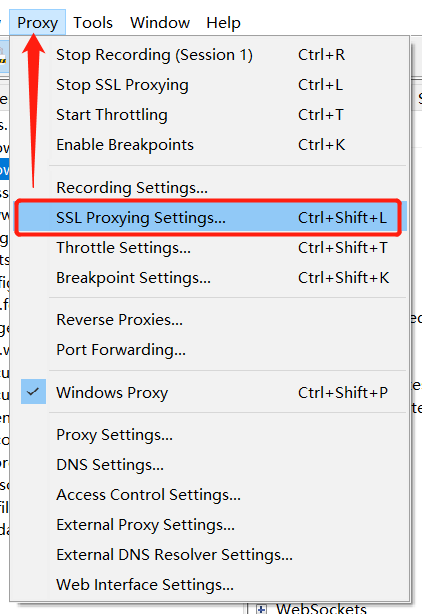Open Proxy Settings... entry
The image size is (422, 614).
[x=210, y=435]
